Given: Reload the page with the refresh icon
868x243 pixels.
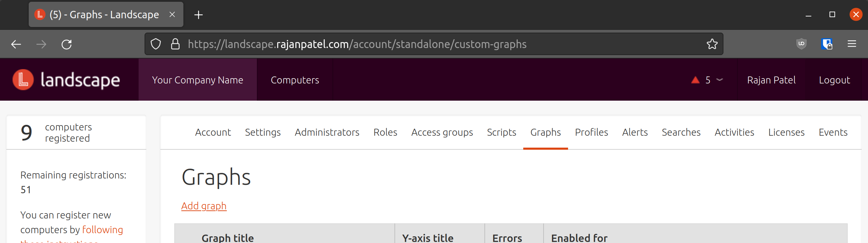Looking at the screenshot, I should click(x=66, y=44).
